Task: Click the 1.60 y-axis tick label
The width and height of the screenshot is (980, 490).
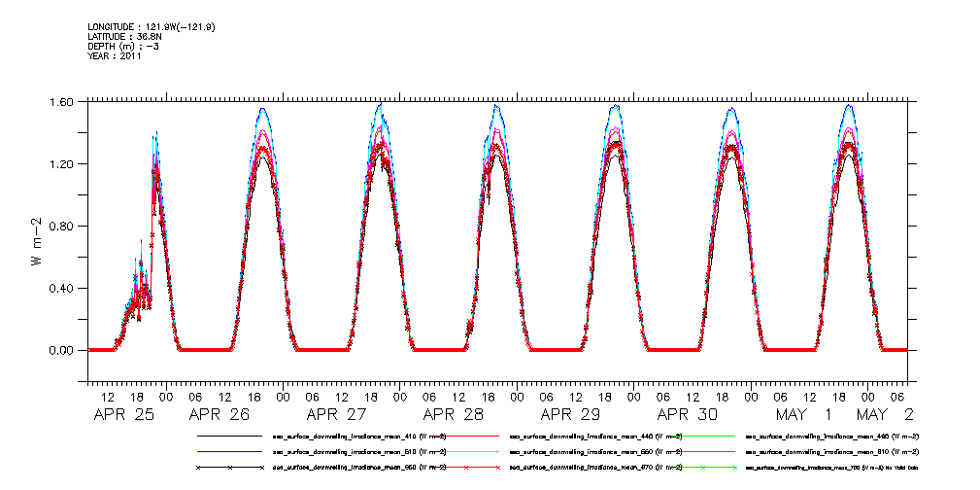Action: click(62, 102)
